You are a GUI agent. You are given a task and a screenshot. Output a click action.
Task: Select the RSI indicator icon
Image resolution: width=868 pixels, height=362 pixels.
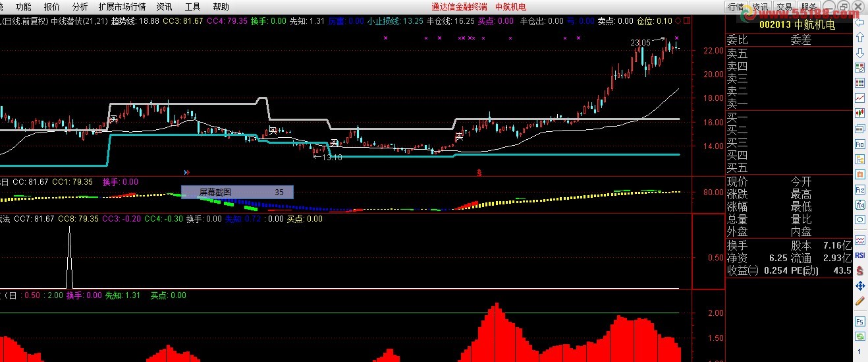[x=859, y=255]
